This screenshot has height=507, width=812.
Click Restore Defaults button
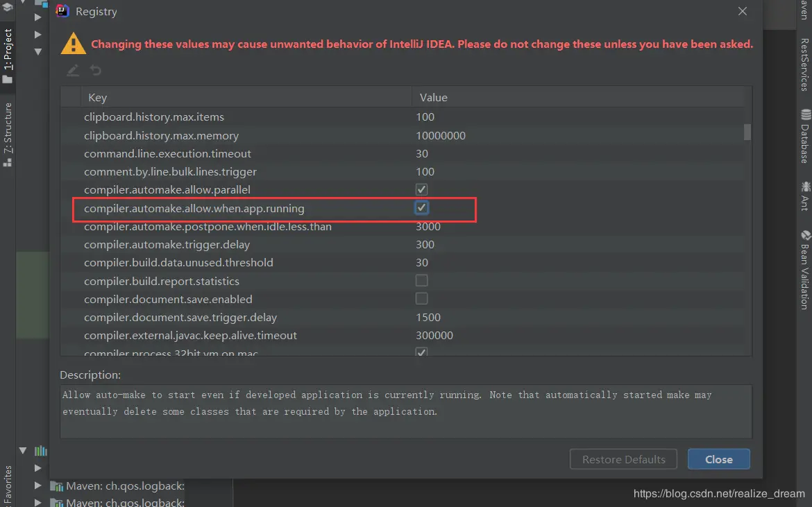[623, 459]
